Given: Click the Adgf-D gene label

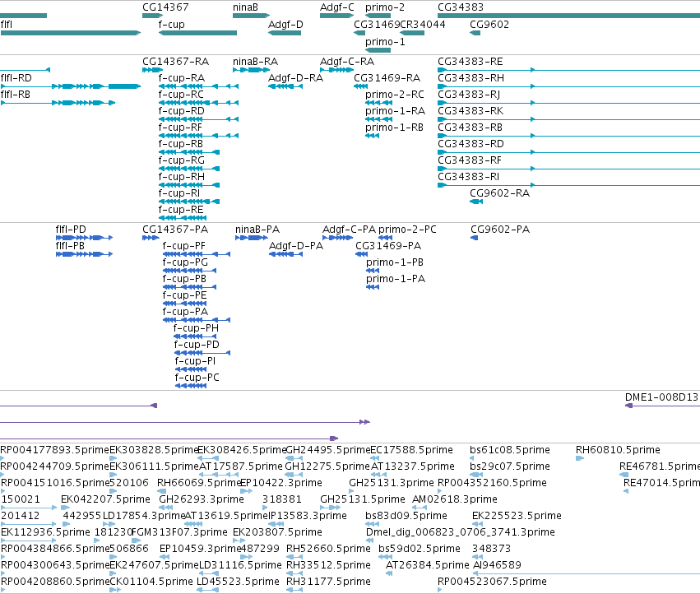Looking at the screenshot, I should pos(285,24).
